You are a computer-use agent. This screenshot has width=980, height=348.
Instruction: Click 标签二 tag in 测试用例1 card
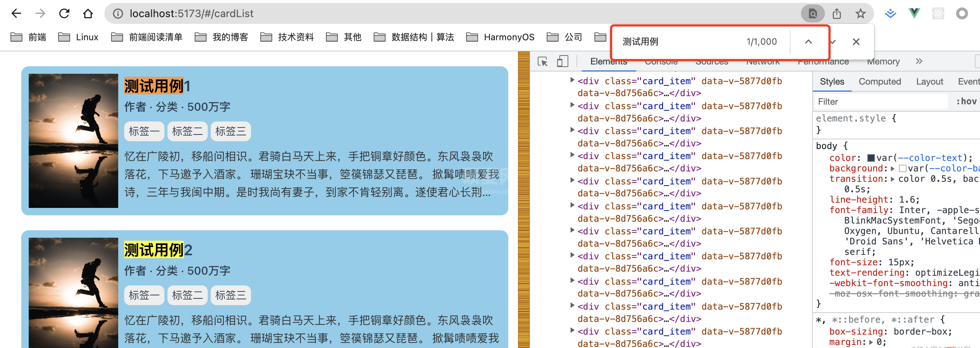coord(188,132)
